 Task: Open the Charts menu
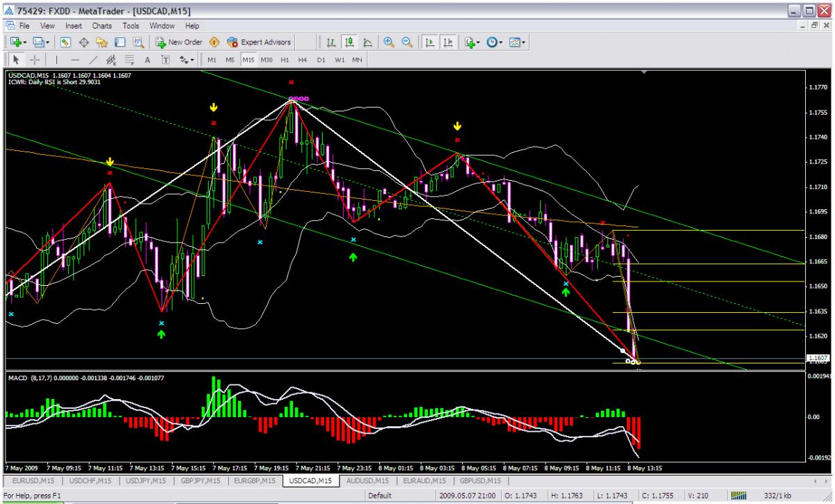pyautogui.click(x=102, y=26)
